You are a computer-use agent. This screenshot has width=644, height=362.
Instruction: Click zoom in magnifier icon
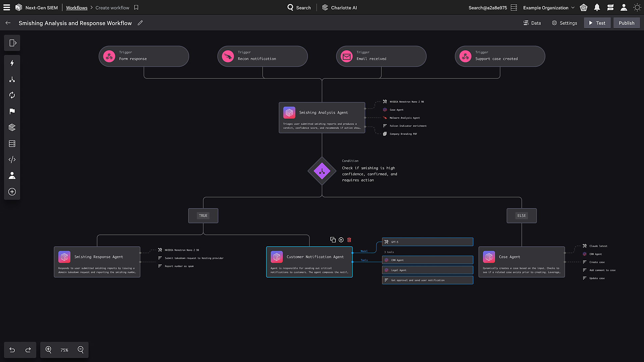tap(48, 350)
